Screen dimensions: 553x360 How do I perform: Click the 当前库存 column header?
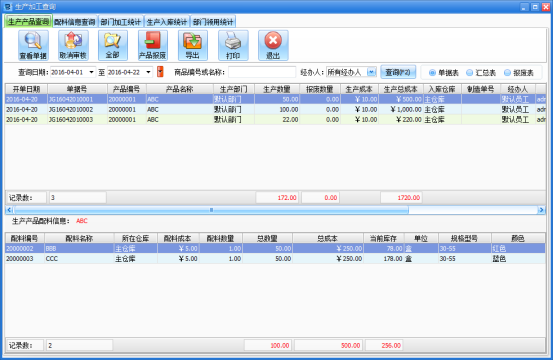click(383, 238)
